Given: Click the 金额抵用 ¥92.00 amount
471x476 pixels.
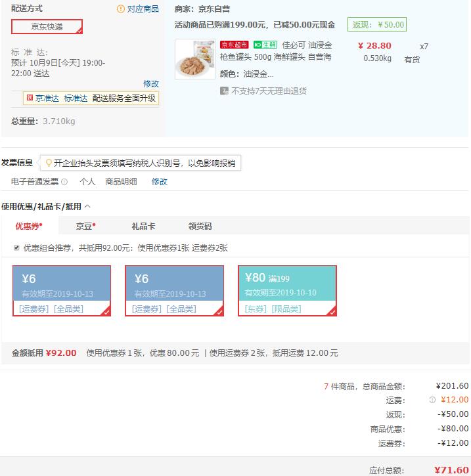Looking at the screenshot, I should [x=61, y=353].
